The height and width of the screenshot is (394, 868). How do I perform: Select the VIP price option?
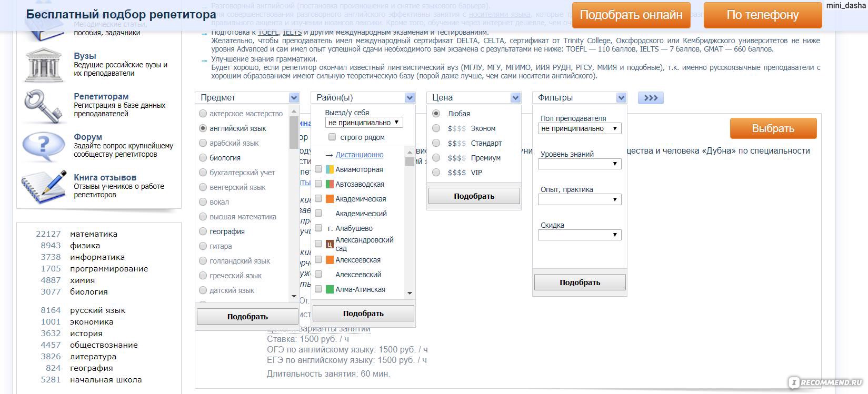pyautogui.click(x=436, y=173)
